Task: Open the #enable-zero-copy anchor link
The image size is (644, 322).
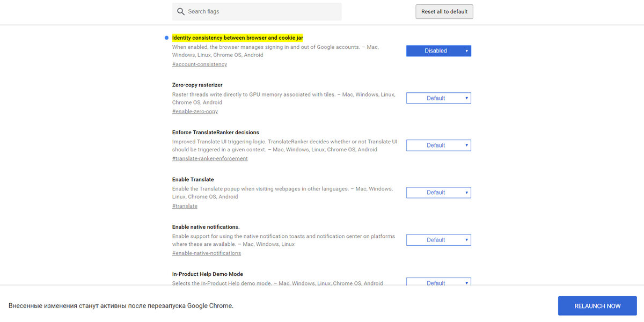Action: 195,112
